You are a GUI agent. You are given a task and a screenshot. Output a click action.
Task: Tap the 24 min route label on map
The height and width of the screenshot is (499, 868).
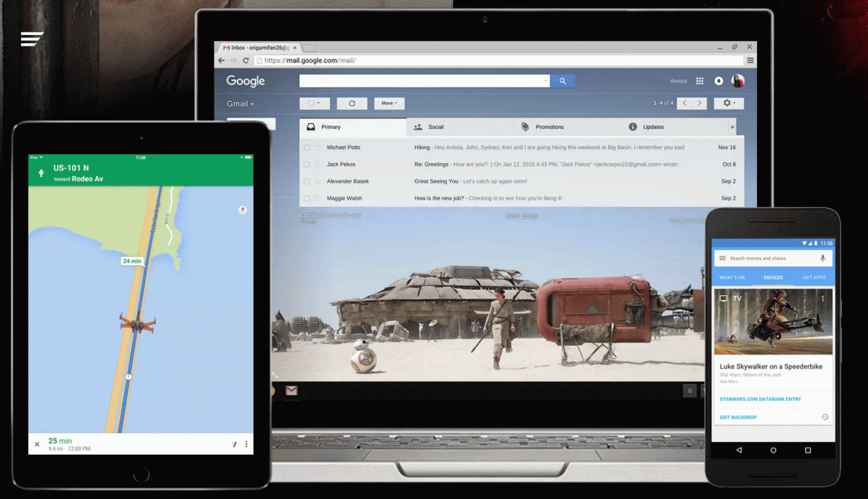[132, 261]
